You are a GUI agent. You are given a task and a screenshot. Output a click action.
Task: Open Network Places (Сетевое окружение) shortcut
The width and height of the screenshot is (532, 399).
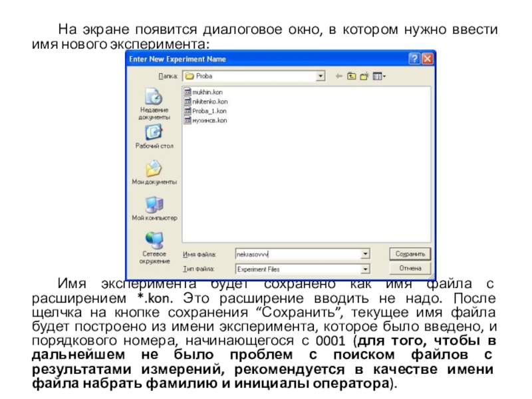click(x=154, y=248)
